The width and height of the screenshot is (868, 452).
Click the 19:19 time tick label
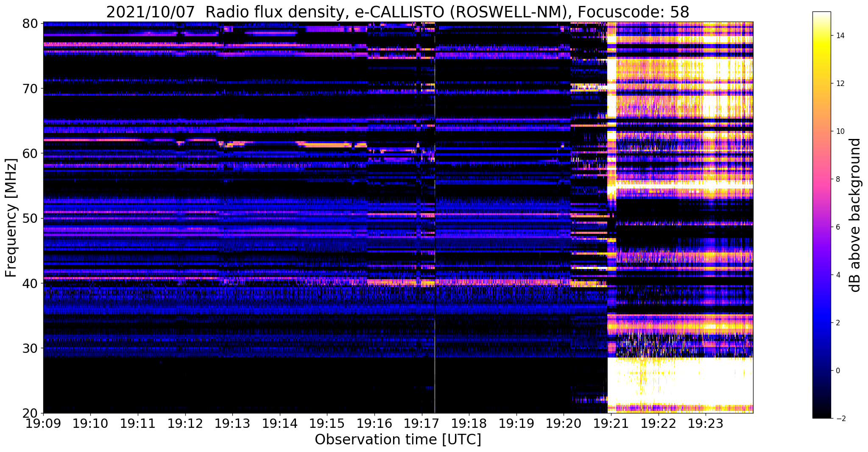pos(516,423)
